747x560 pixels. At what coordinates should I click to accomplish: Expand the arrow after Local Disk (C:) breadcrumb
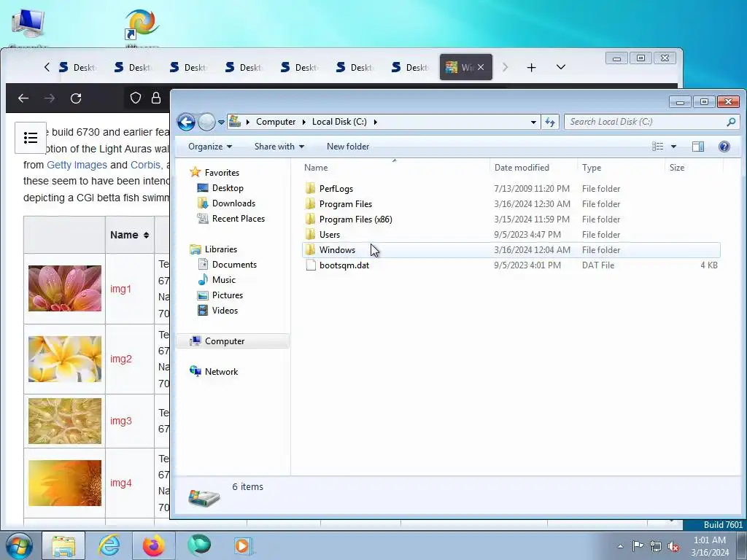click(376, 122)
